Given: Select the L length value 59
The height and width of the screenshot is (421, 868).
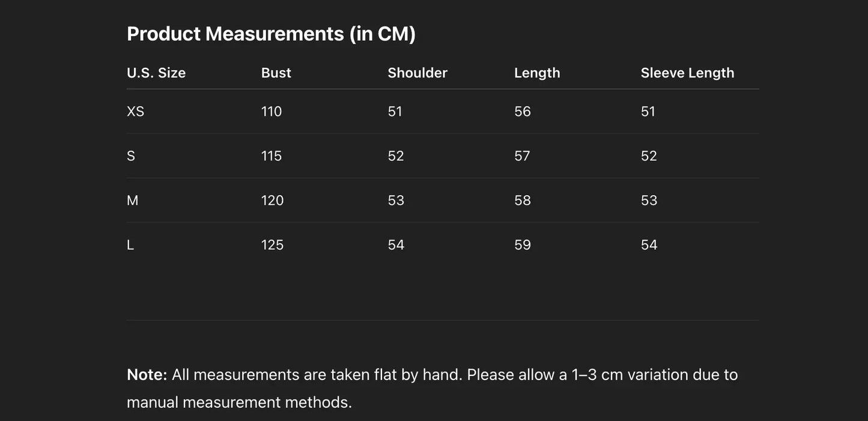Looking at the screenshot, I should [523, 244].
